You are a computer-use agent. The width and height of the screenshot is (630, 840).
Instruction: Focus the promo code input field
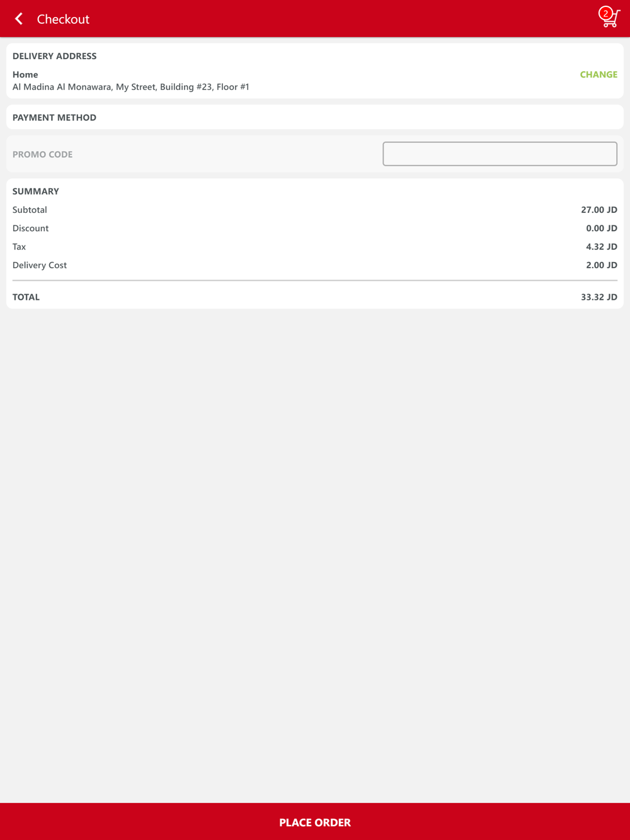click(x=500, y=154)
